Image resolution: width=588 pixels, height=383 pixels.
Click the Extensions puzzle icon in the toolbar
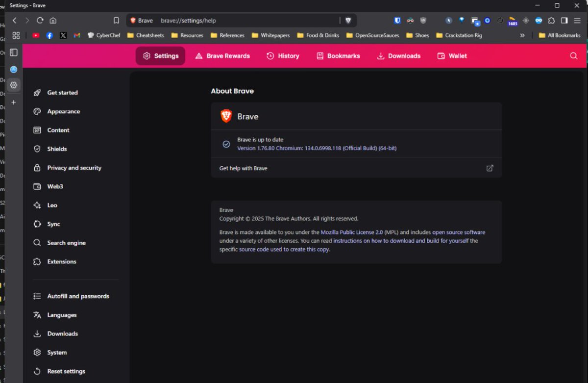tap(552, 21)
